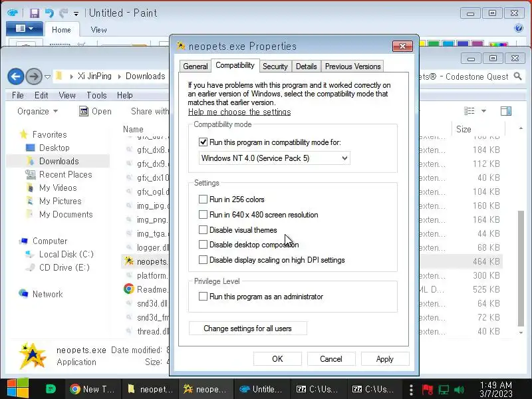
Task: Click the red Action Center flag tray icon
Action: click(x=427, y=390)
